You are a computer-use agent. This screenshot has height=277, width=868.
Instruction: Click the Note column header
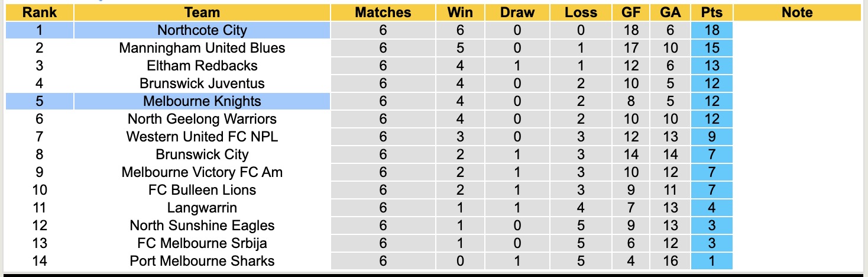pos(796,12)
